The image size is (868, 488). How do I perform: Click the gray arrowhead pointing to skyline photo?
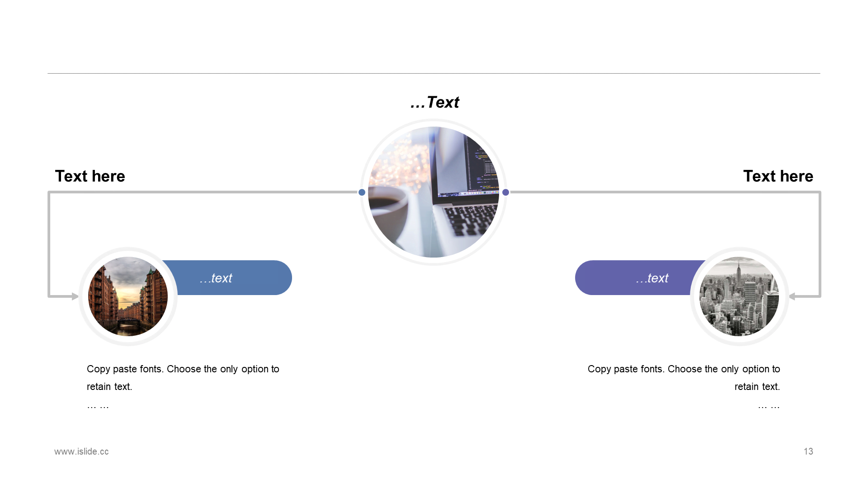792,296
